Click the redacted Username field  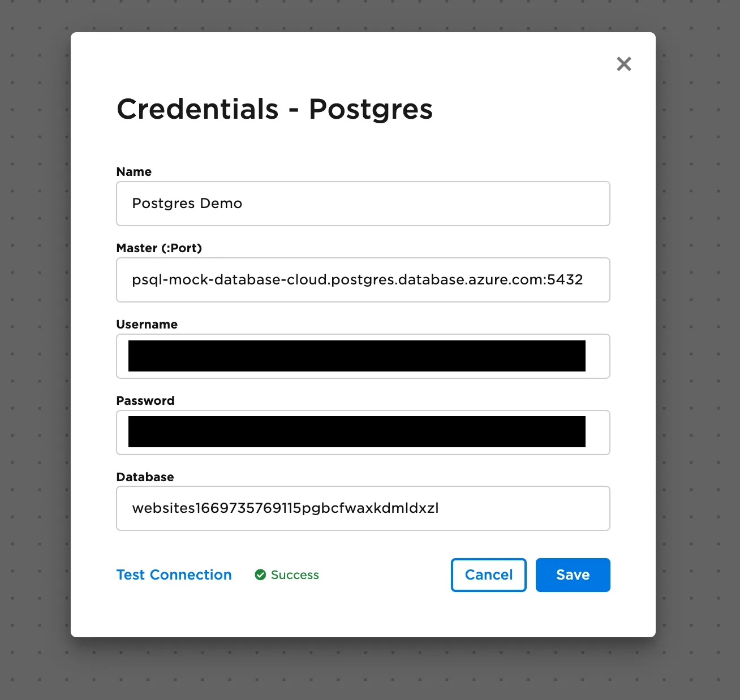(x=363, y=356)
